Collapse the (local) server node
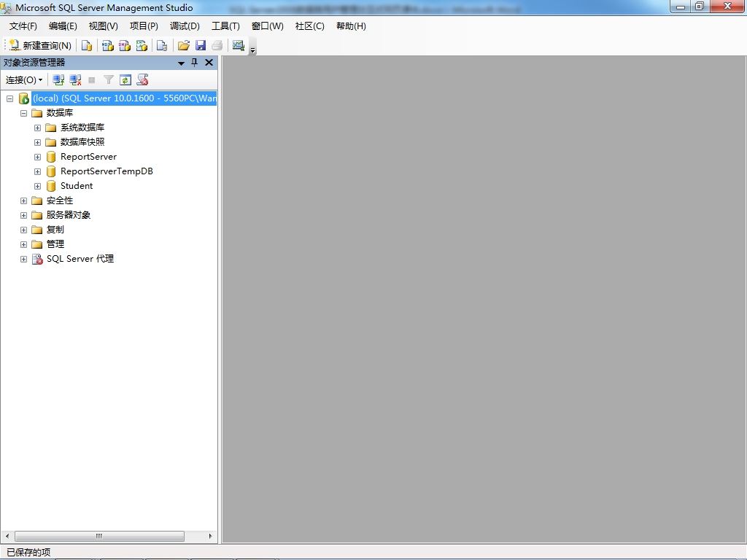Viewport: 747px width, 560px height. point(9,98)
